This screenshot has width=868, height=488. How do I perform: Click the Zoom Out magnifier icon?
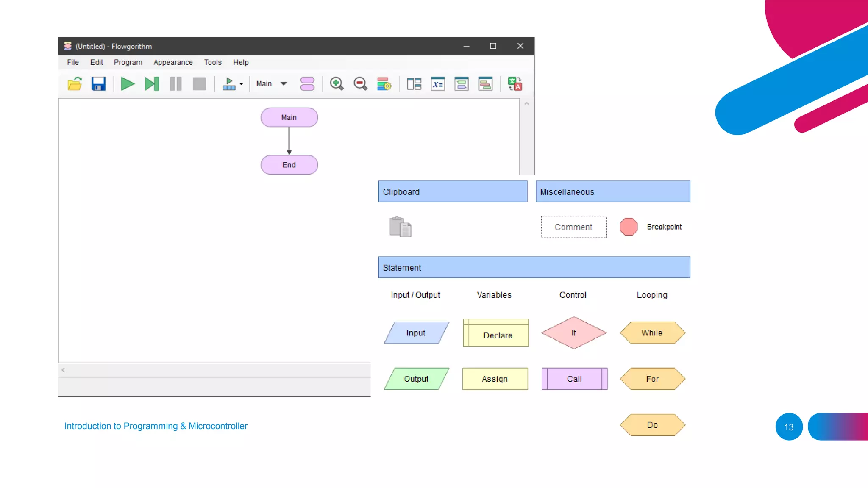point(360,84)
